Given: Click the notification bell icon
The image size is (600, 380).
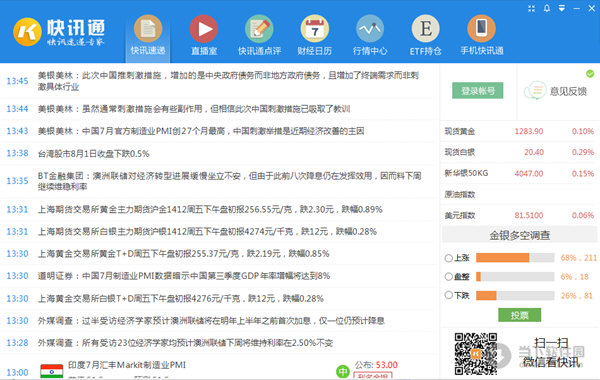Looking at the screenshot, I should pyautogui.click(x=547, y=8).
